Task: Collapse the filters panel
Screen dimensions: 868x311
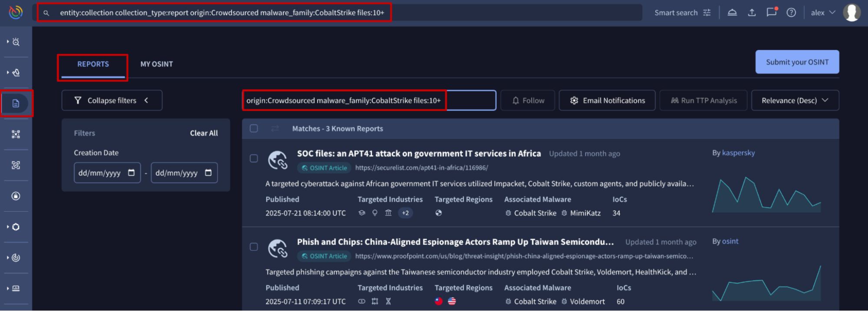Action: point(112,101)
